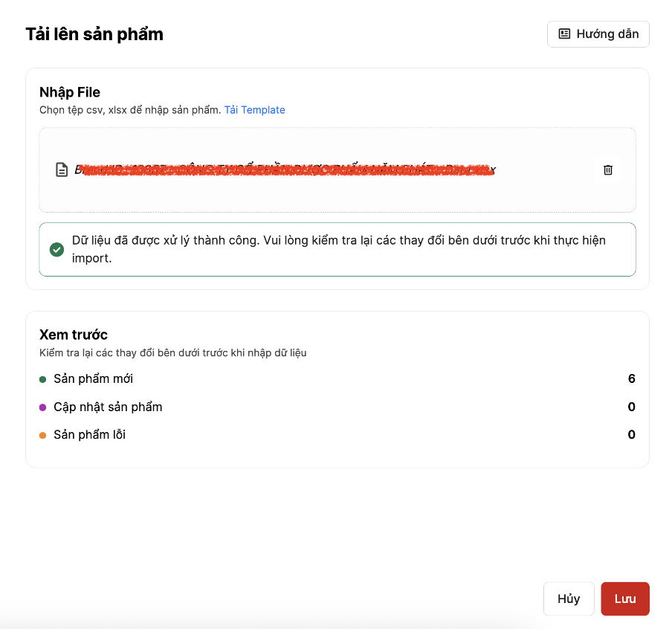
Task: Click purple dot beside Cập nhật sản phẩm
Action: click(x=43, y=407)
